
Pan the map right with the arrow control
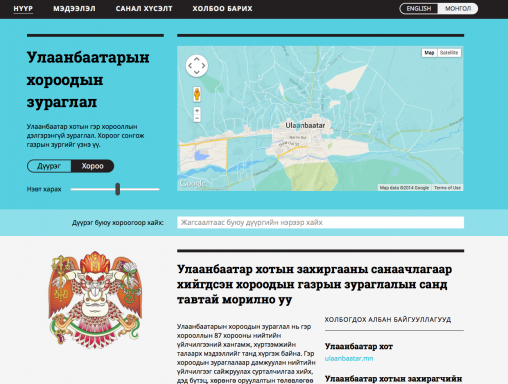[203, 66]
